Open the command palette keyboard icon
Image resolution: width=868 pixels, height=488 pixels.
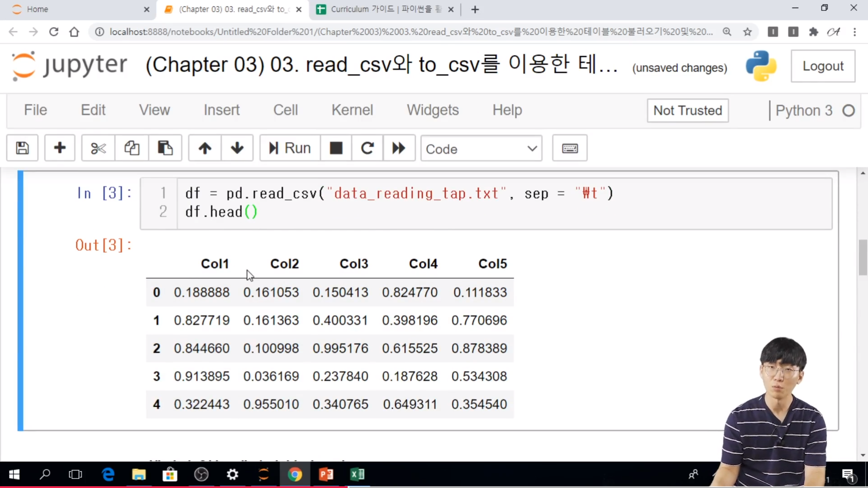pyautogui.click(x=570, y=148)
